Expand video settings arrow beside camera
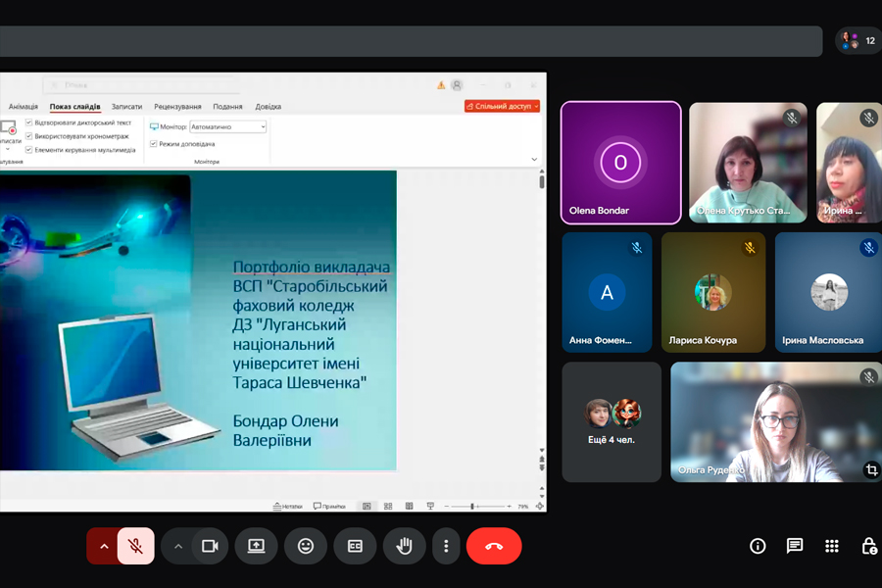 tap(178, 546)
